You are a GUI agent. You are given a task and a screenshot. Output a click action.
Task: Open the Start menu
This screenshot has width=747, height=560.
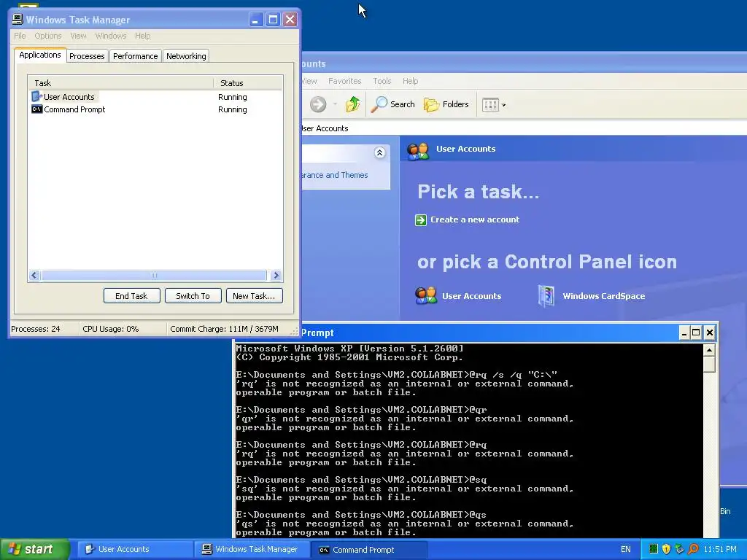[34, 549]
